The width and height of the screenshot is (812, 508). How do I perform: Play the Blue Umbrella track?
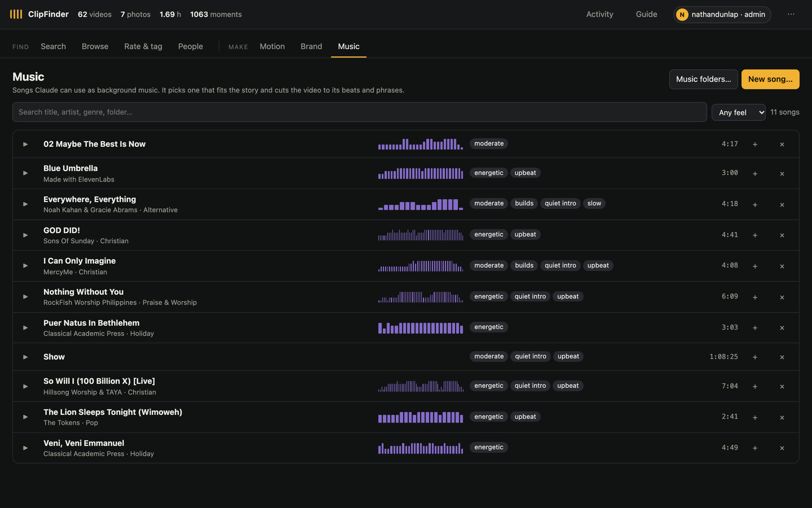point(25,173)
